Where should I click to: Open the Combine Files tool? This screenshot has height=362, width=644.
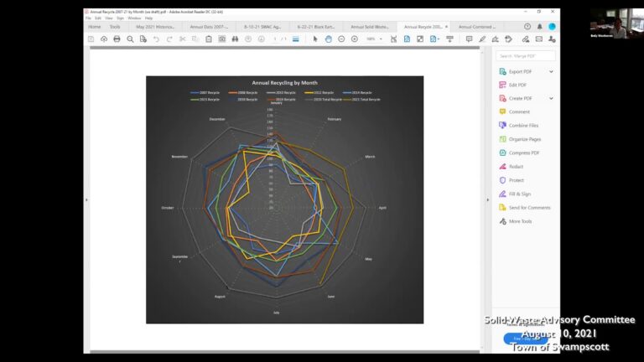click(523, 125)
